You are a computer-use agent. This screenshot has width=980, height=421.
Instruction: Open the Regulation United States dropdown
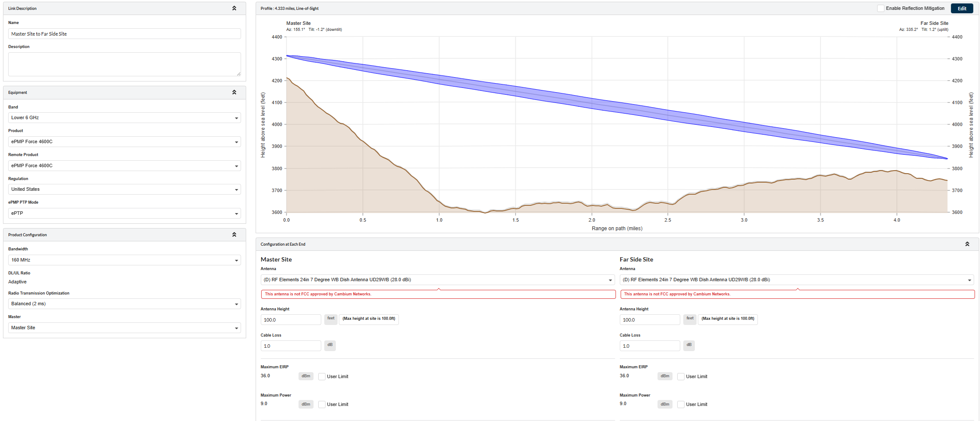pos(124,189)
